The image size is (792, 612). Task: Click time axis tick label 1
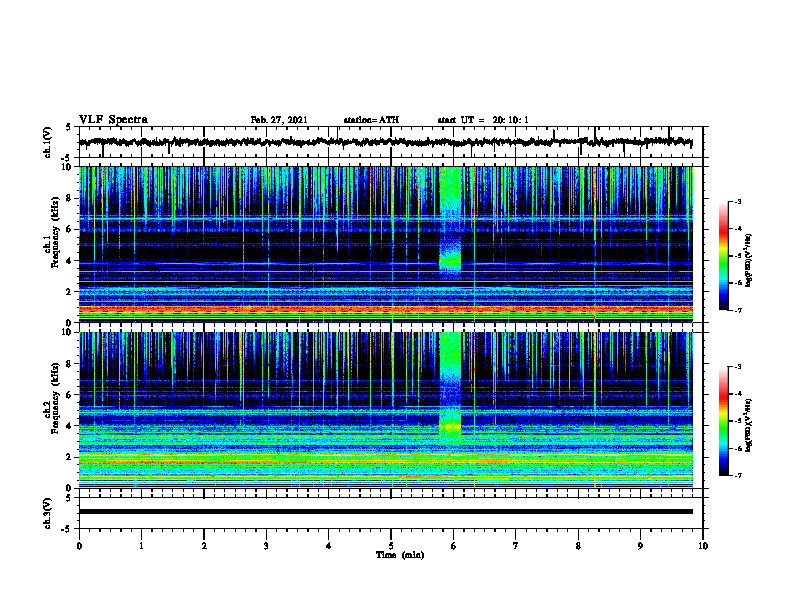click(141, 546)
